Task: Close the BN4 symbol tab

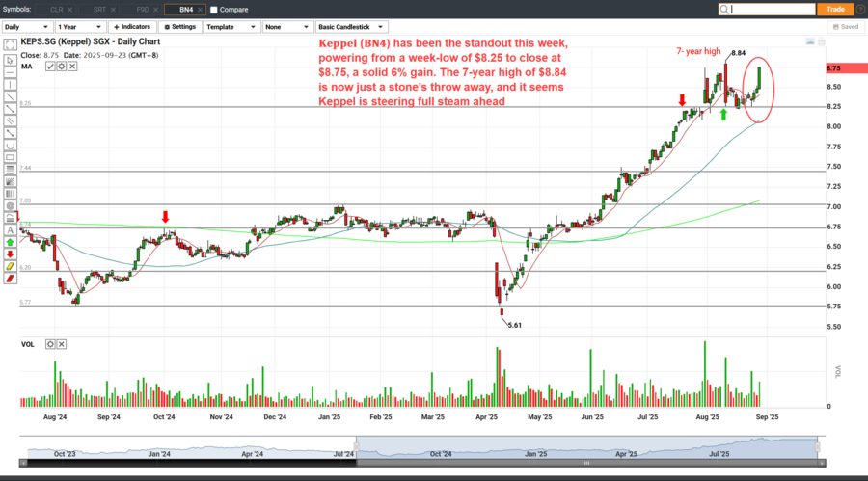Action: pos(200,10)
